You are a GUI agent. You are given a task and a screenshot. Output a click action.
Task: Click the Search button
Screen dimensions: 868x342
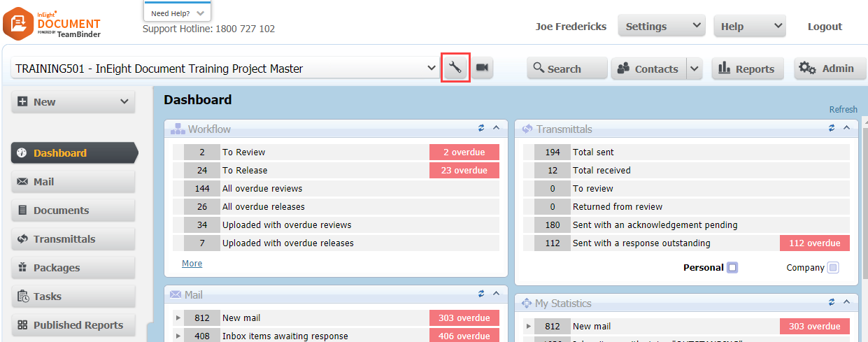tap(567, 69)
